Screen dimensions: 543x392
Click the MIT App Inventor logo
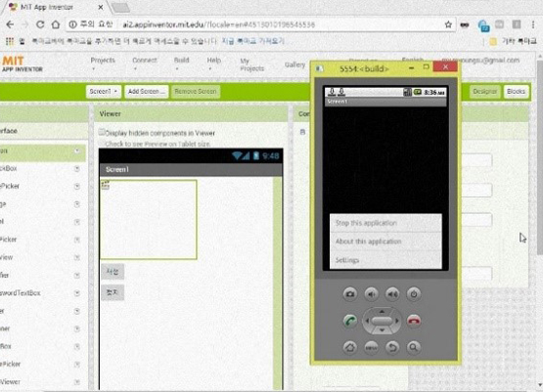click(22, 64)
